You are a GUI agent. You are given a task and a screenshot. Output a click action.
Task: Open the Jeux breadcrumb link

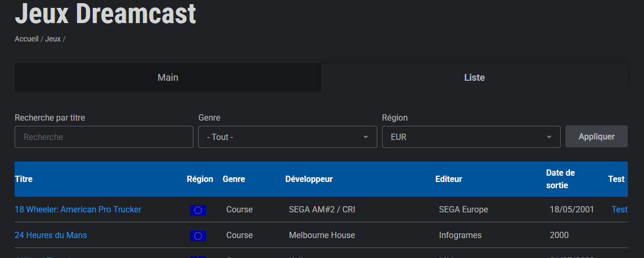pos(53,39)
